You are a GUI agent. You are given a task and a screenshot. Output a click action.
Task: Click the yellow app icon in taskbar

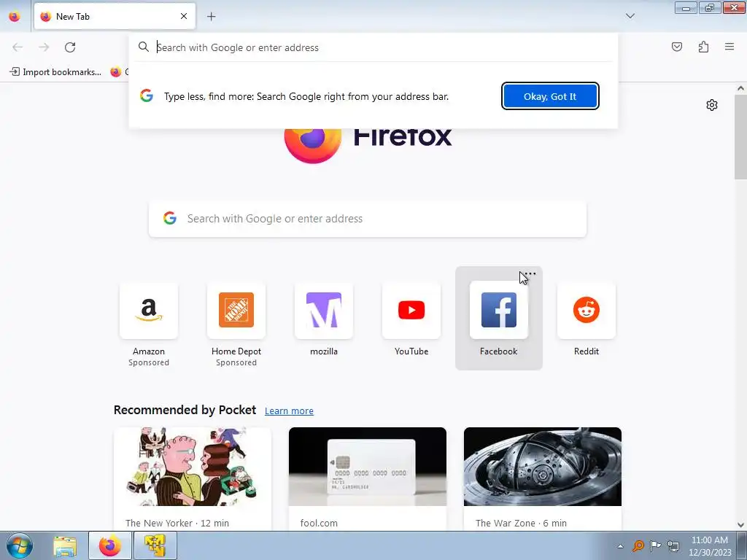coord(155,545)
